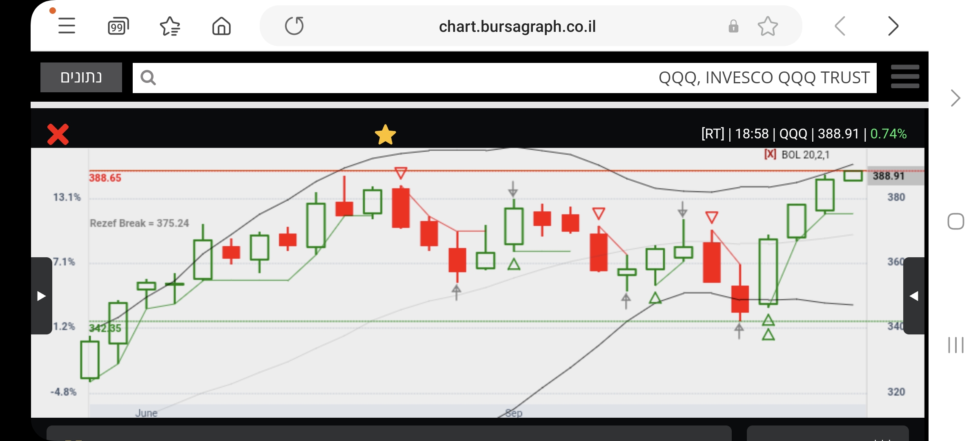Go to the browser home page
Image resolution: width=980 pixels, height=441 pixels.
[x=221, y=27]
